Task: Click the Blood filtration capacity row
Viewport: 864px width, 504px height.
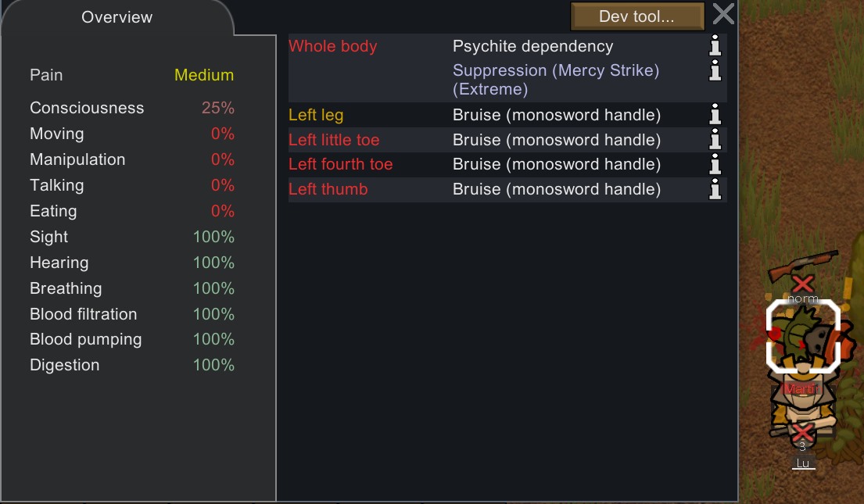Action: [131, 314]
